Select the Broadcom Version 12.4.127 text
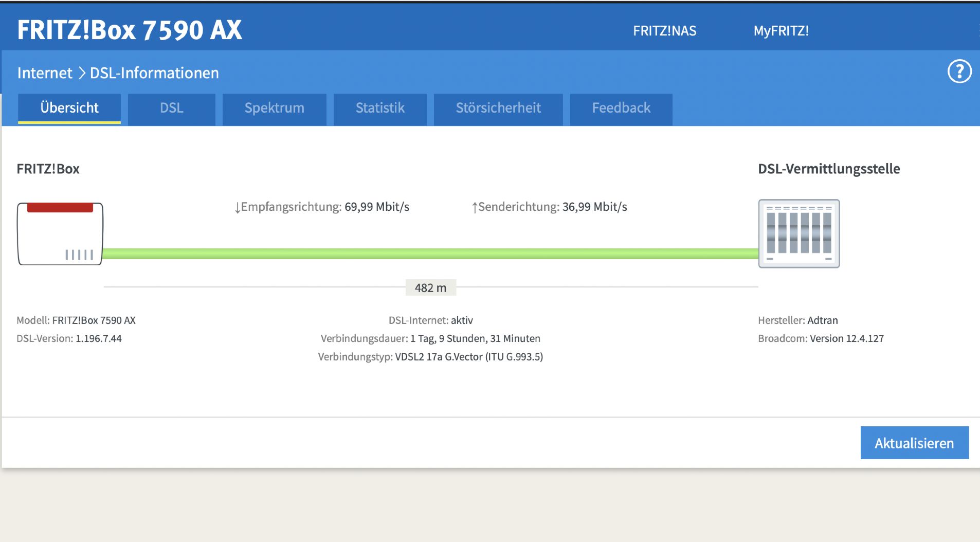 coord(821,338)
